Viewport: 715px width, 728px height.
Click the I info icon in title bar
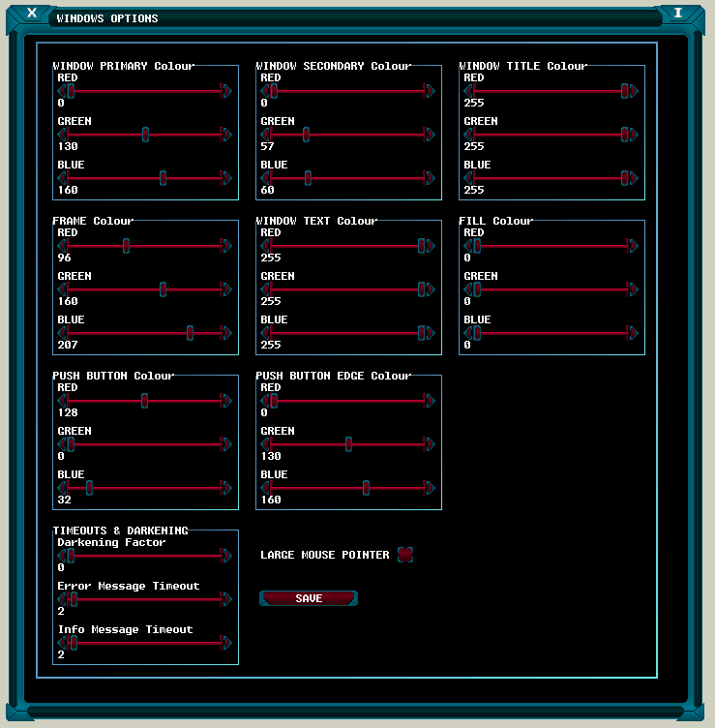(x=678, y=13)
